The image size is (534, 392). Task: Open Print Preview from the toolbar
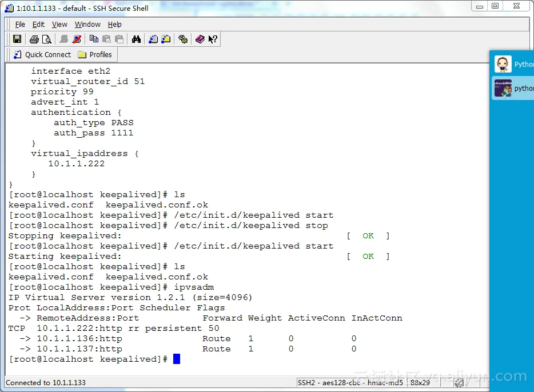tap(47, 39)
